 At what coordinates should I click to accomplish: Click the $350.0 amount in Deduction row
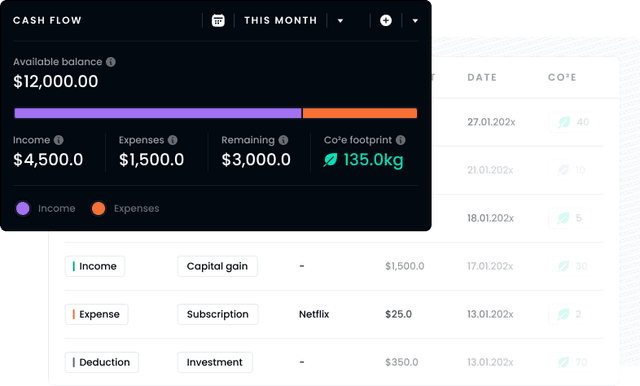coord(402,362)
